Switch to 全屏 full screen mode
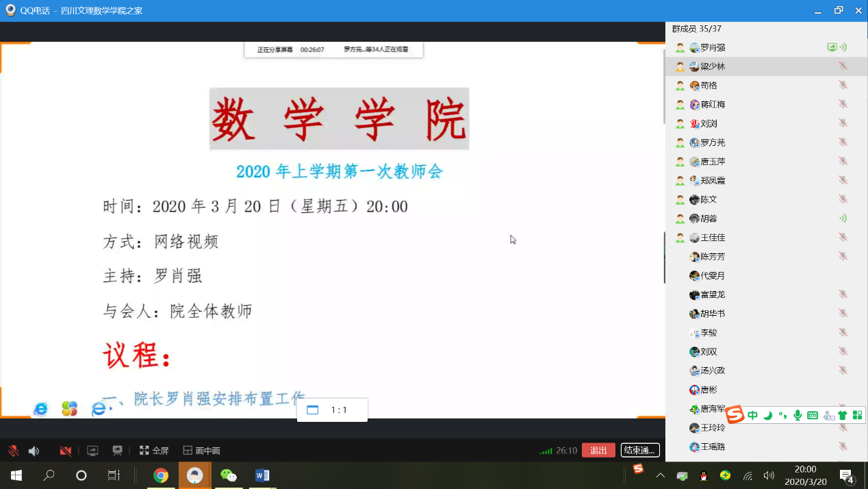The width and height of the screenshot is (868, 489). 154,451
